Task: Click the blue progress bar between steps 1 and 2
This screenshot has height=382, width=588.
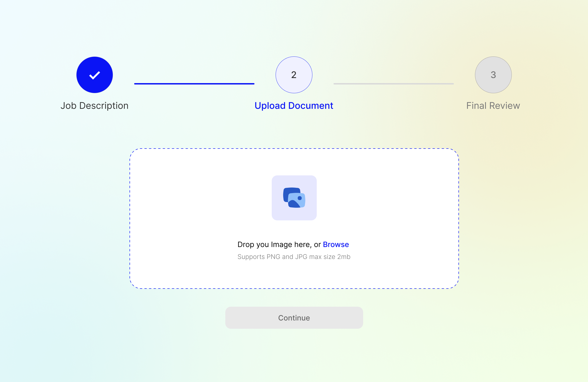Action: pos(194,84)
